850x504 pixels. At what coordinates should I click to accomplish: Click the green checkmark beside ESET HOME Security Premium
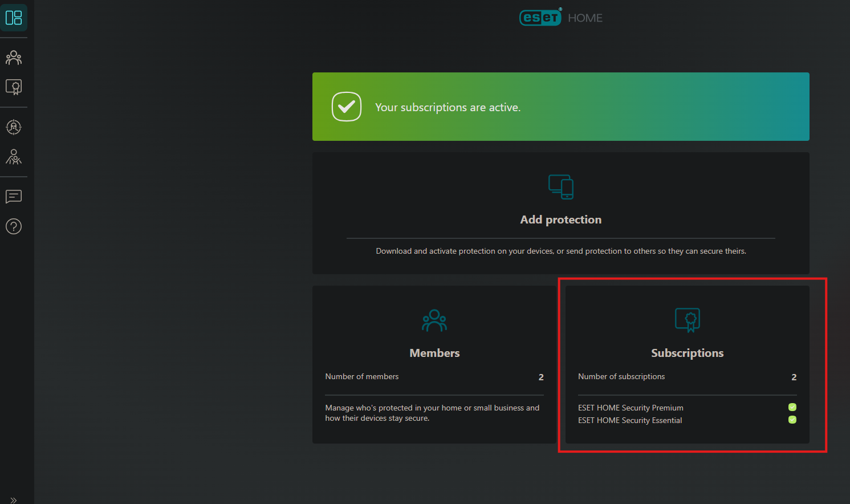792,407
